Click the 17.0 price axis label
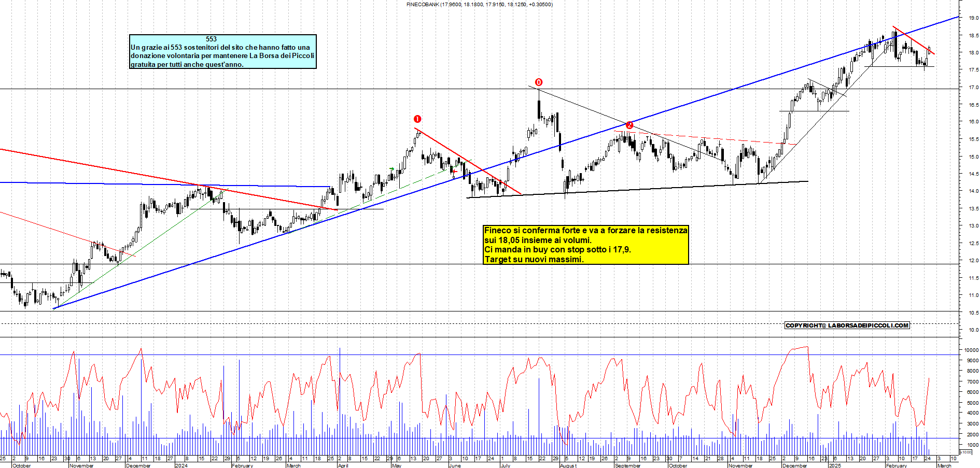The image size is (980, 468). pyautogui.click(x=973, y=88)
